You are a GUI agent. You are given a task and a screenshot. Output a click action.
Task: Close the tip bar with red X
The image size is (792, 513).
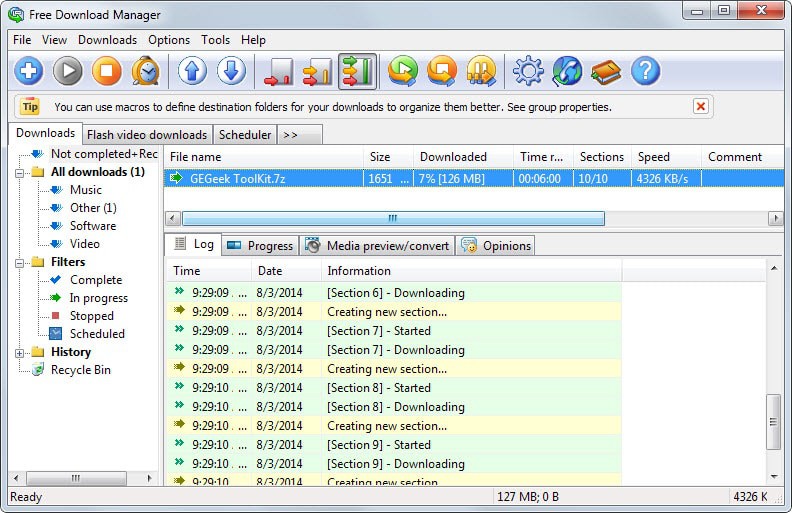701,106
